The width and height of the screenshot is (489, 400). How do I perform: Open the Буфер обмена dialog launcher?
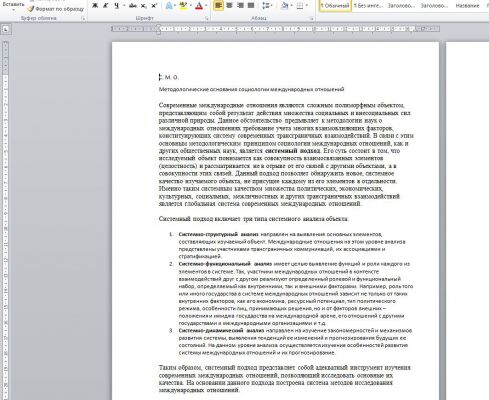tap(83, 19)
